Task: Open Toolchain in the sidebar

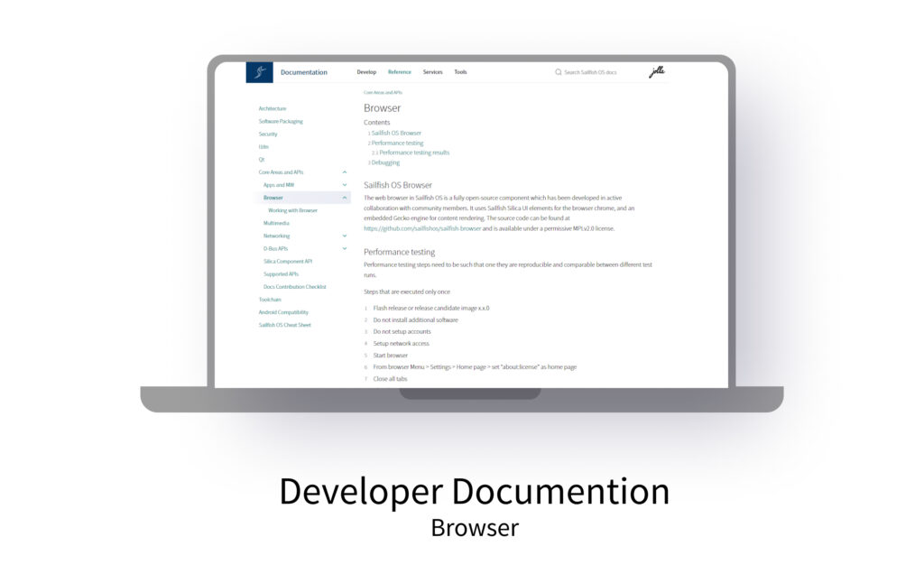Action: pos(270,300)
